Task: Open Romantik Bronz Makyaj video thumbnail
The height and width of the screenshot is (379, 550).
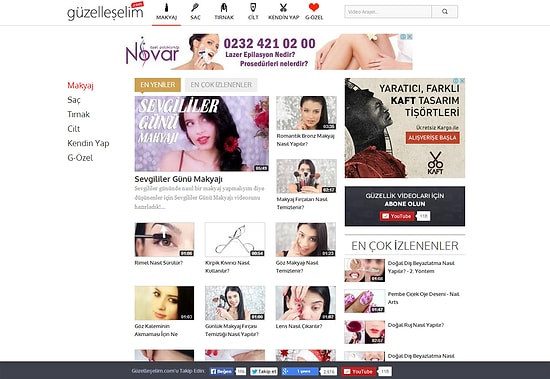Action: [306, 113]
